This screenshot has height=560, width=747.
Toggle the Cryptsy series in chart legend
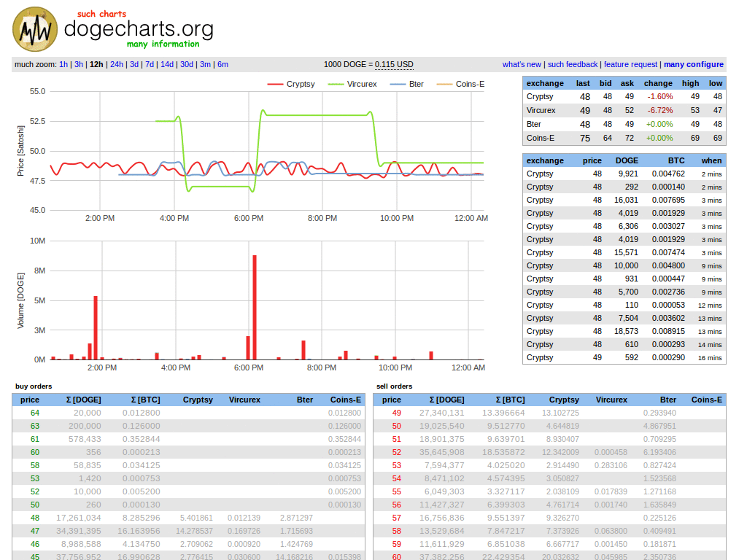pyautogui.click(x=291, y=84)
